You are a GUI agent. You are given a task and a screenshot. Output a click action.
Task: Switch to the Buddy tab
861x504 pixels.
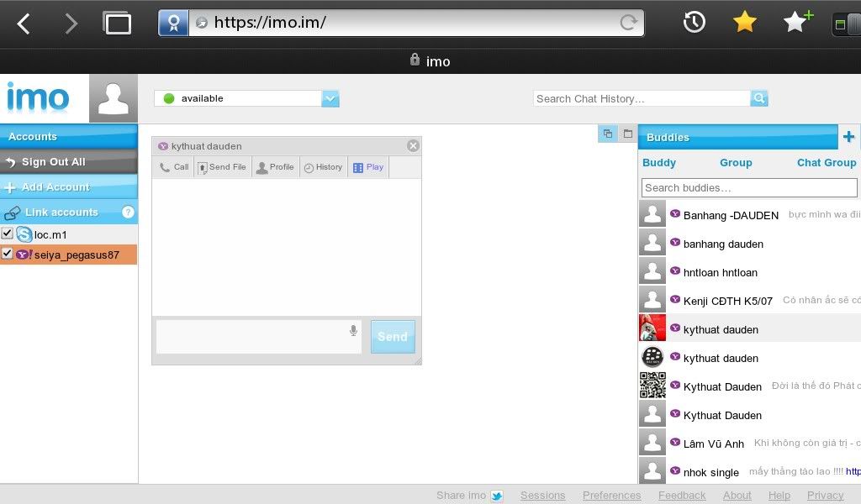pyautogui.click(x=659, y=163)
